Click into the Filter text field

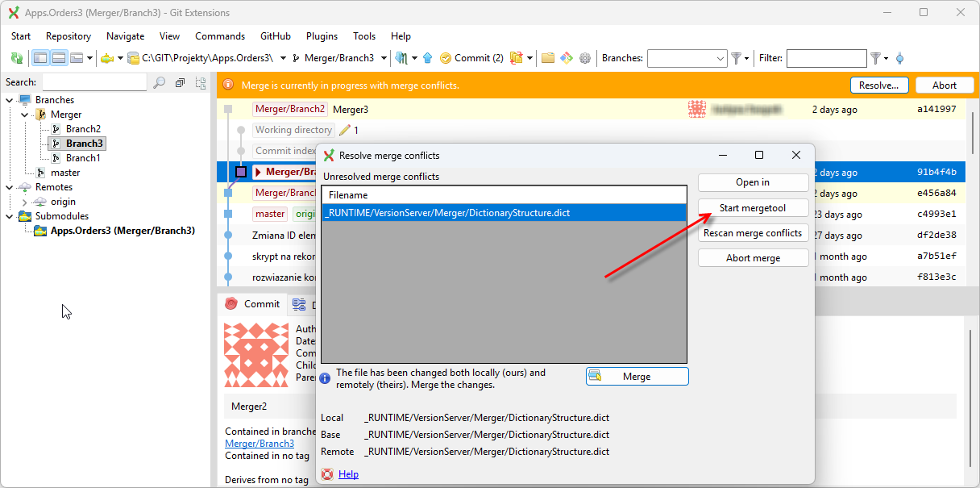[x=826, y=58]
